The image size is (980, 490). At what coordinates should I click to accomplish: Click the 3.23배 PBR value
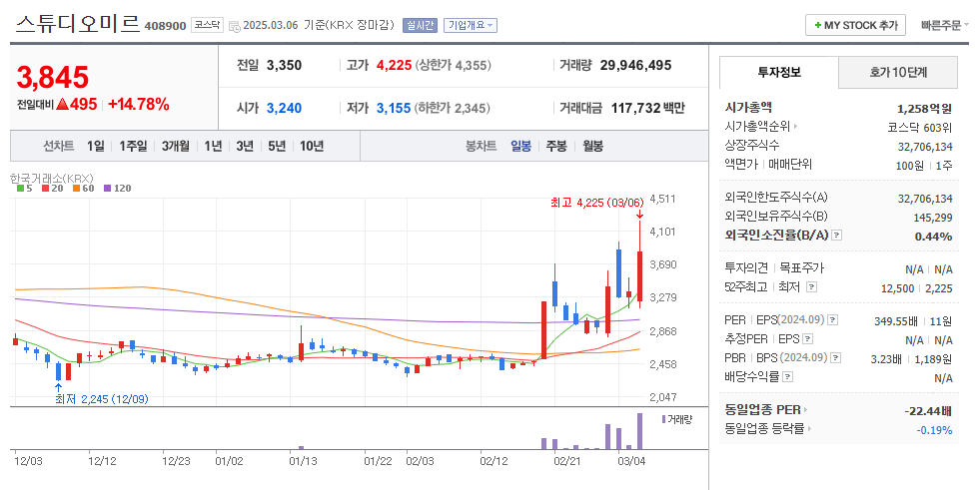pos(886,359)
